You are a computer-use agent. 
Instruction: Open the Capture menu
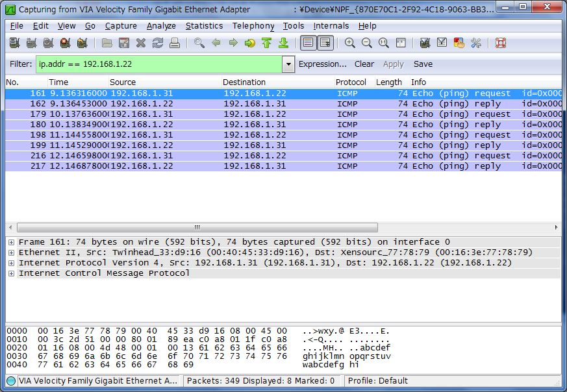click(x=121, y=26)
